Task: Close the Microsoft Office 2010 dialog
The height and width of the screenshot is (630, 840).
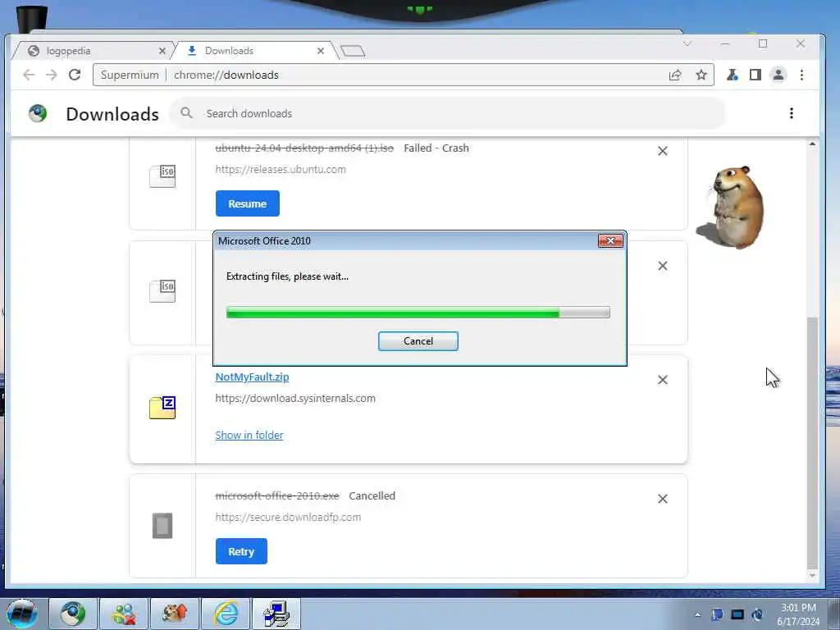Action: tap(610, 241)
